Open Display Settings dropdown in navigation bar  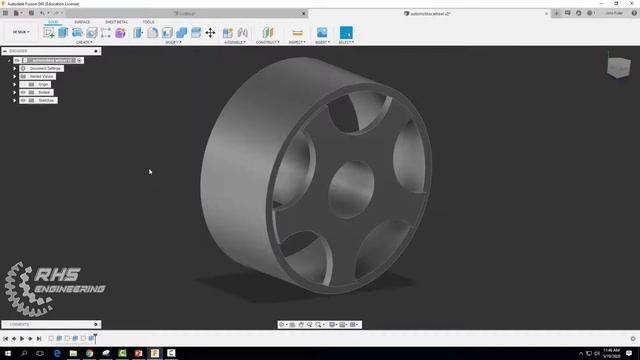(333, 324)
